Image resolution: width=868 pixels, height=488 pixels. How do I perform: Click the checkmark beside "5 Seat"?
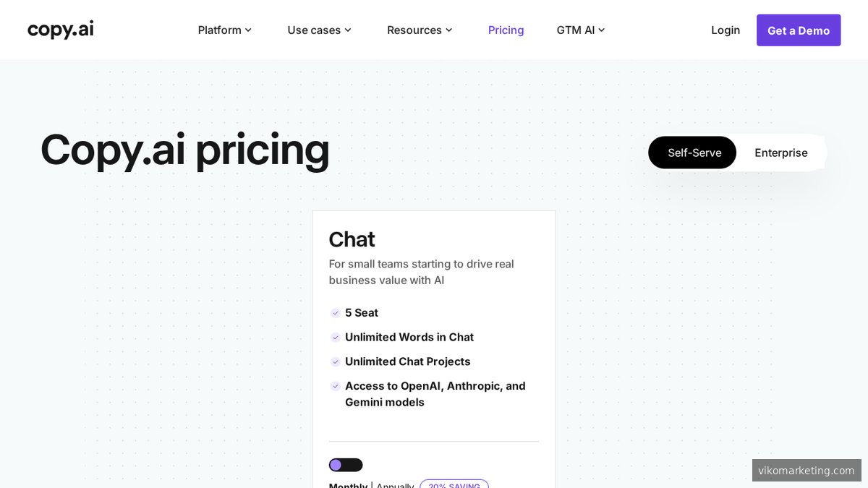(x=335, y=312)
